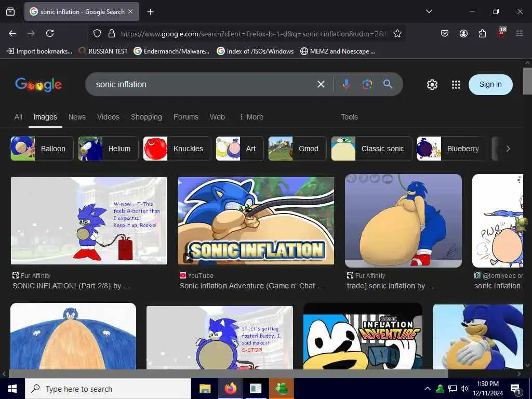Search by image with Google Lens icon
Screen dimensions: 532x399
pyautogui.click(x=367, y=84)
